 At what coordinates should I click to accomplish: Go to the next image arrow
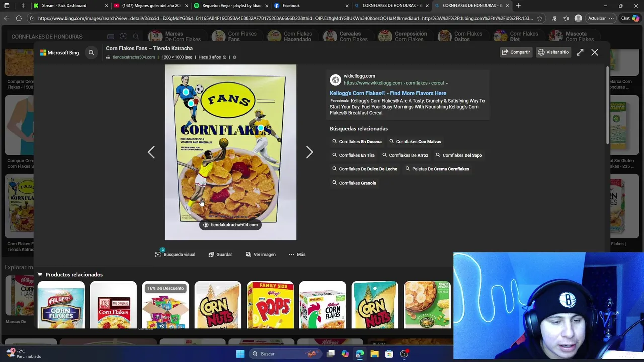click(309, 152)
